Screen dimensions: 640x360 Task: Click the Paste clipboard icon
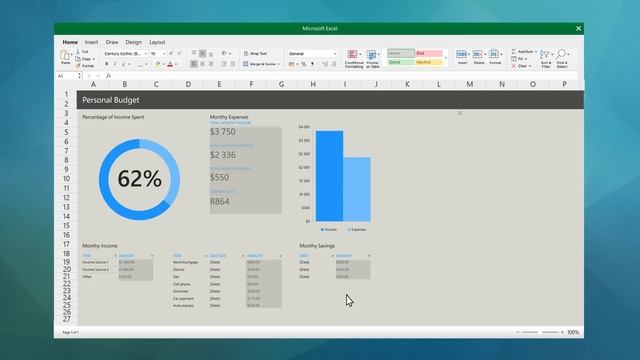click(65, 55)
